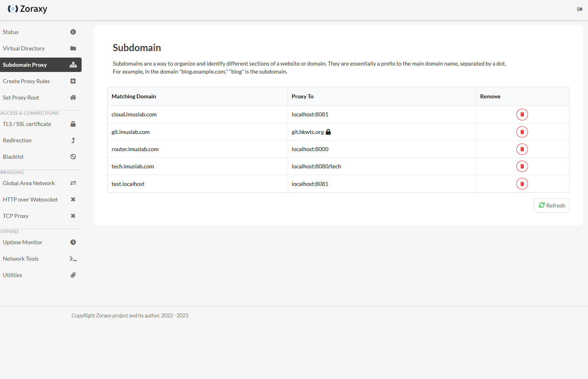The image size is (588, 379).
Task: Select tech.imuslab.com domain cell
Action: 198,166
